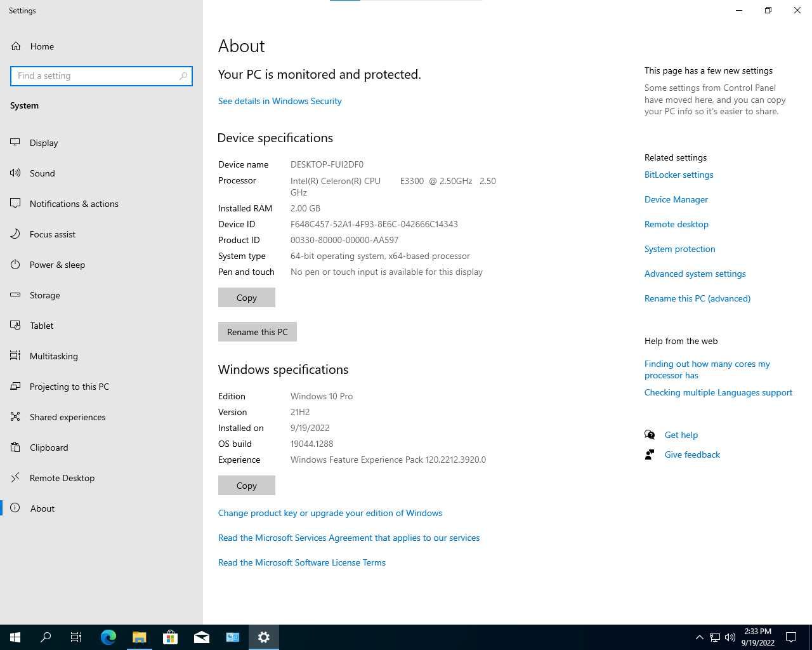Click the Give feedback person icon

pos(650,454)
